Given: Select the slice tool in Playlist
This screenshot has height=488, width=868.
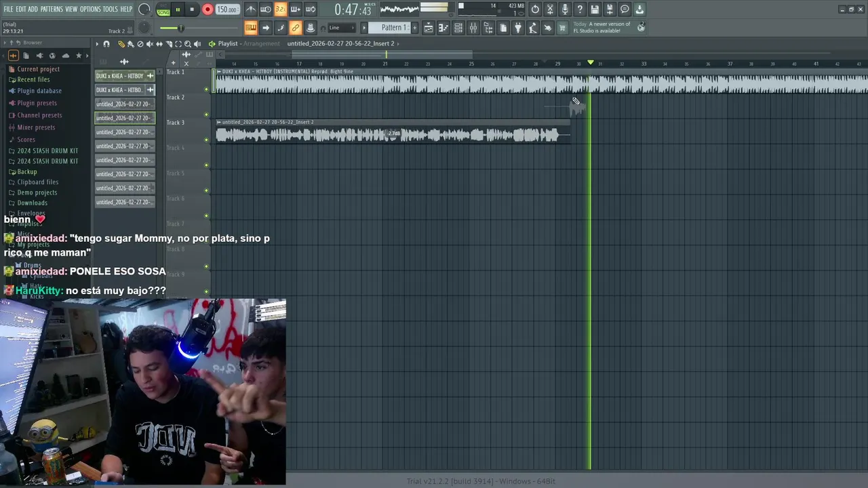Looking at the screenshot, I should [169, 44].
